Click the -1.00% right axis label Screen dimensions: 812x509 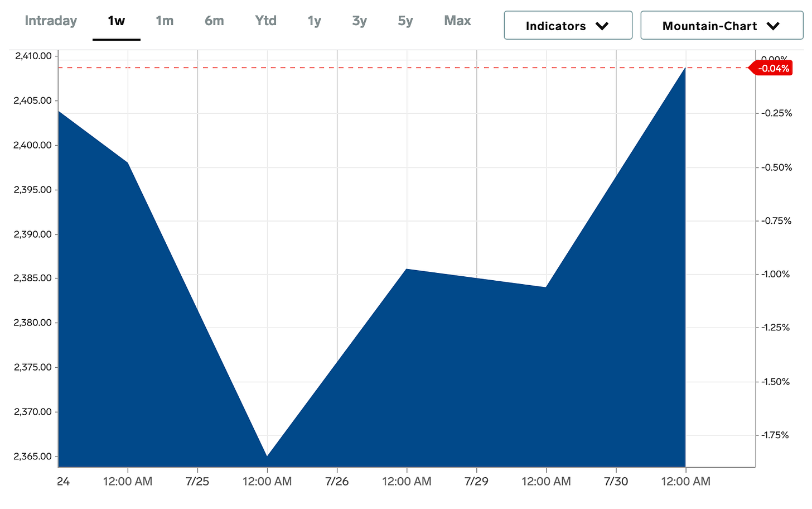point(776,274)
